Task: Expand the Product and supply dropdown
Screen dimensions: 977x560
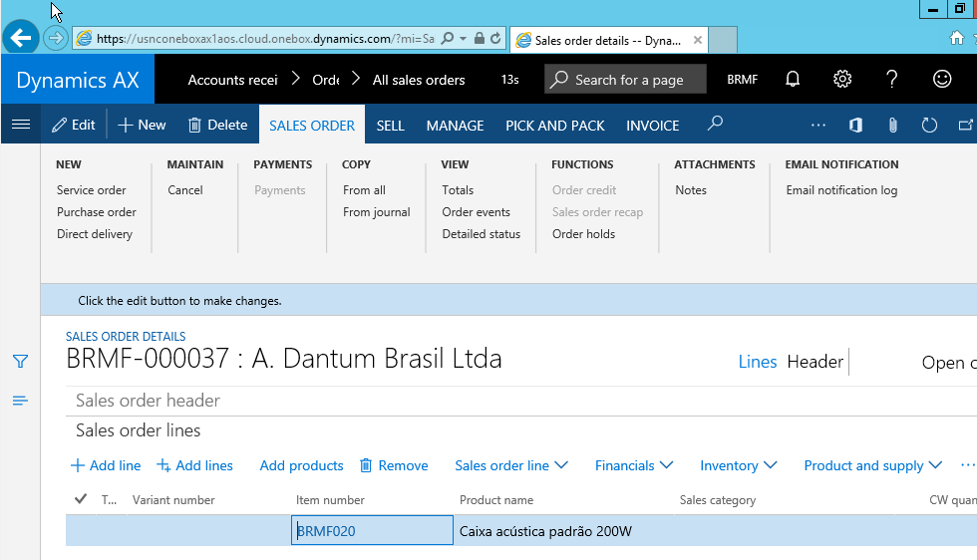Action: (872, 465)
